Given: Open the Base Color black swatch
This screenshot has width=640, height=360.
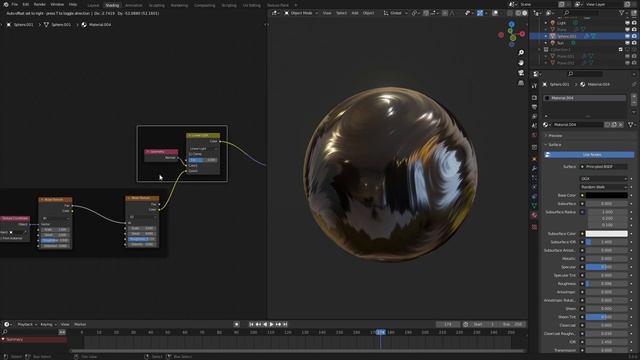Looking at the screenshot, I should tap(607, 196).
